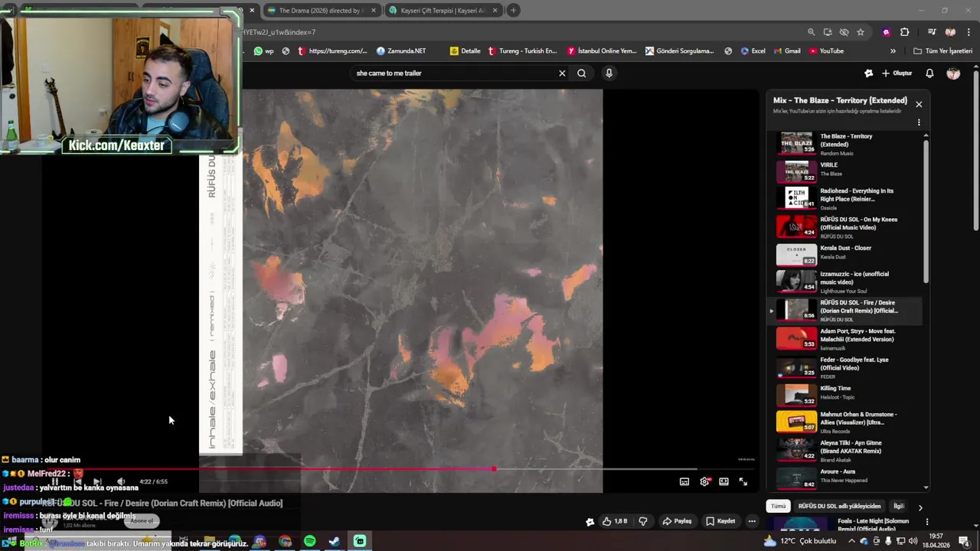Show more filter chips with right arrow
This screenshot has width=980, height=551.
click(920, 507)
